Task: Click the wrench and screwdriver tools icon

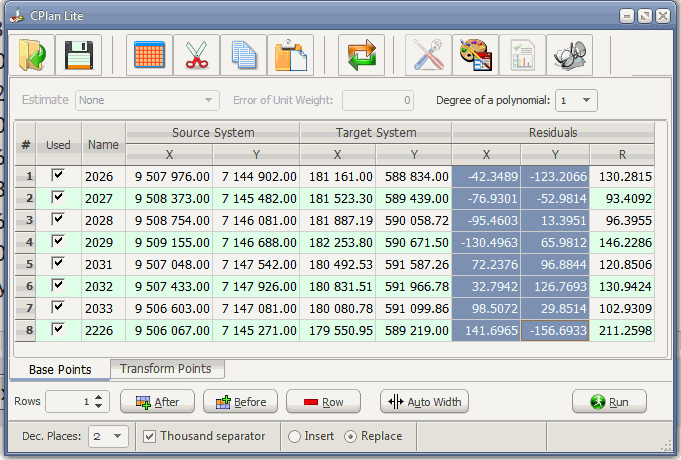Action: coord(429,57)
